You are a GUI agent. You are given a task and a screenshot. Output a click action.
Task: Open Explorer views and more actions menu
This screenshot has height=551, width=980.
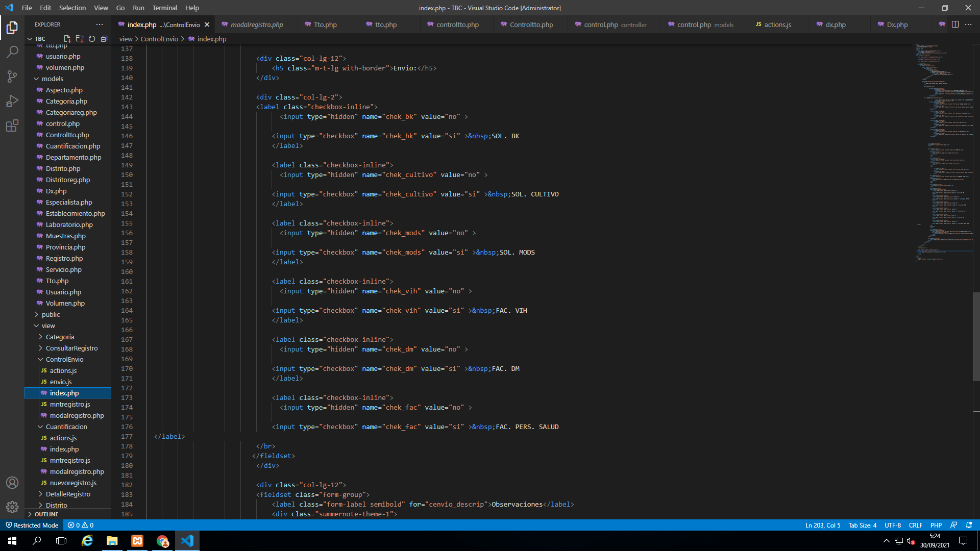pyautogui.click(x=100, y=24)
